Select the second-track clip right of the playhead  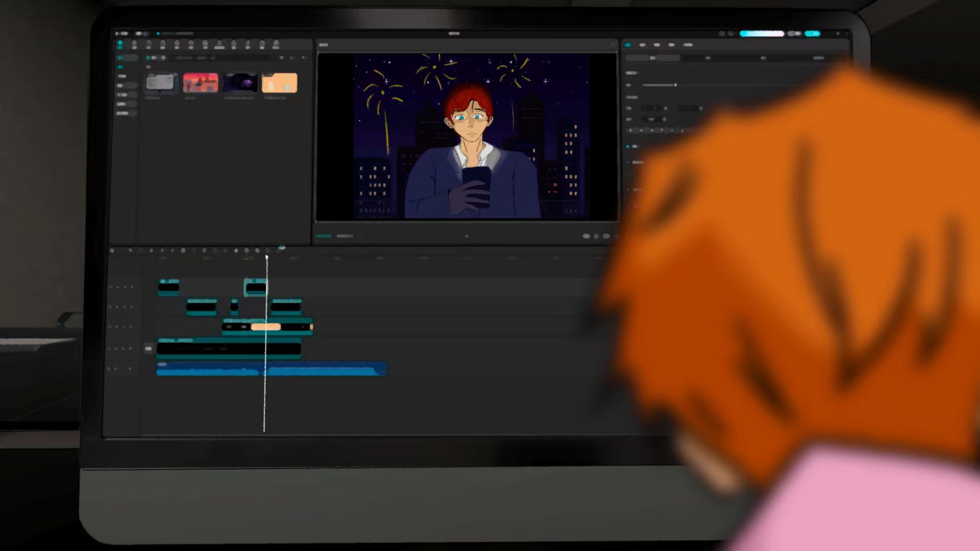[x=286, y=307]
